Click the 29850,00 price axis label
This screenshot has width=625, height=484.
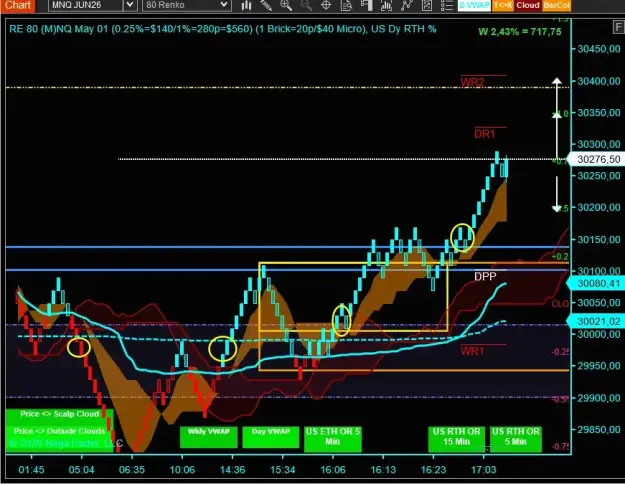(x=599, y=429)
